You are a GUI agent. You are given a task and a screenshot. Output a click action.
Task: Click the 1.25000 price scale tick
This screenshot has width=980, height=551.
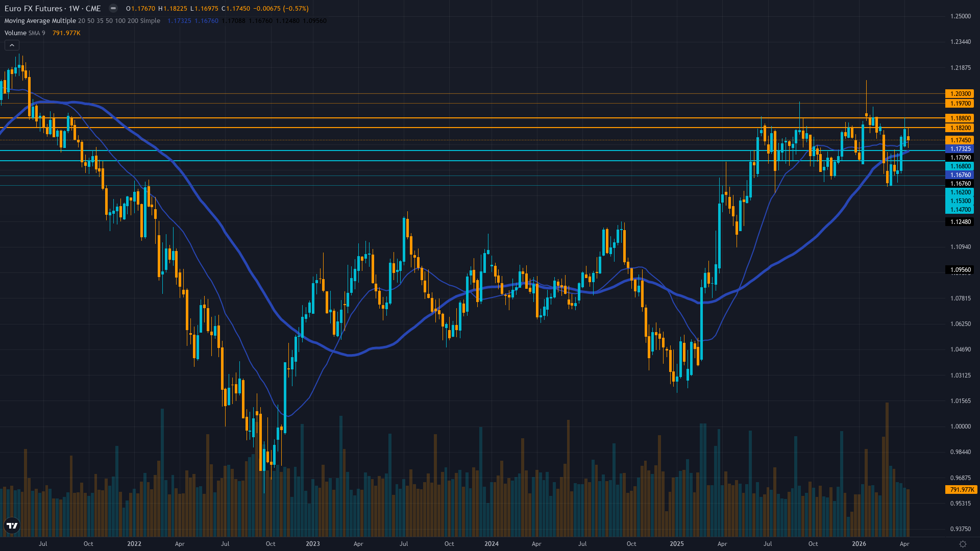click(x=960, y=16)
